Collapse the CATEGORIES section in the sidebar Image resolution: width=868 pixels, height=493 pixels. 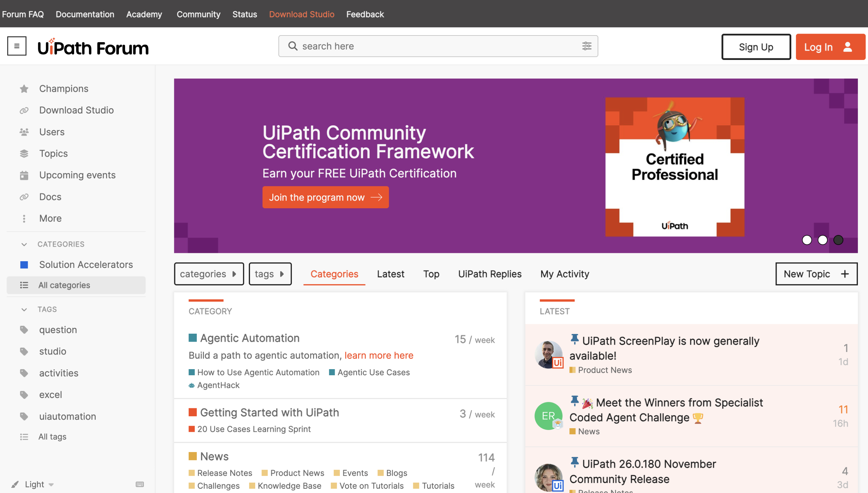pos(24,244)
